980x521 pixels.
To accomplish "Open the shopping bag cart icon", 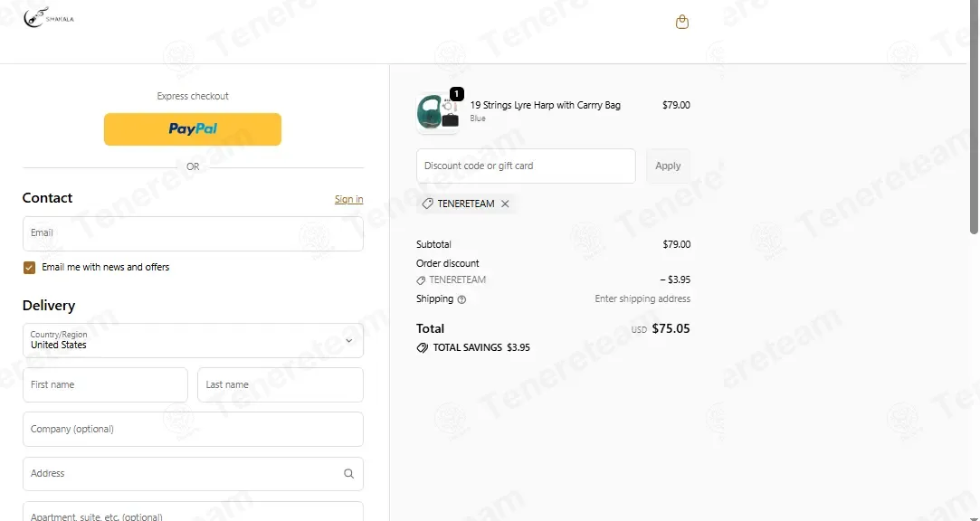I will tap(682, 22).
